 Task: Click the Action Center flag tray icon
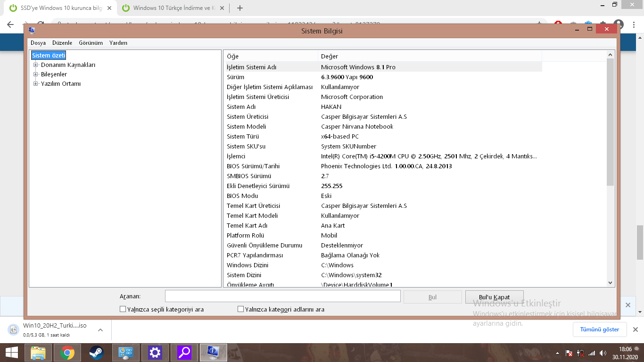(569, 353)
